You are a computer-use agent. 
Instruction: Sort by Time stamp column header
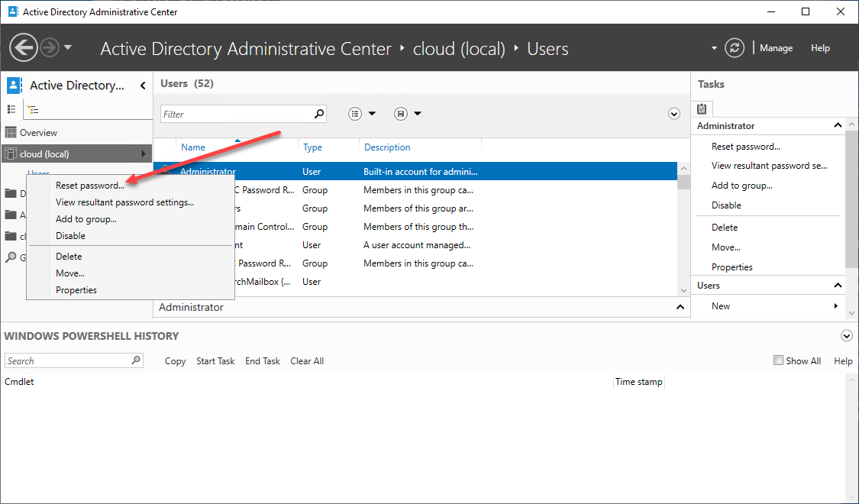coord(638,382)
